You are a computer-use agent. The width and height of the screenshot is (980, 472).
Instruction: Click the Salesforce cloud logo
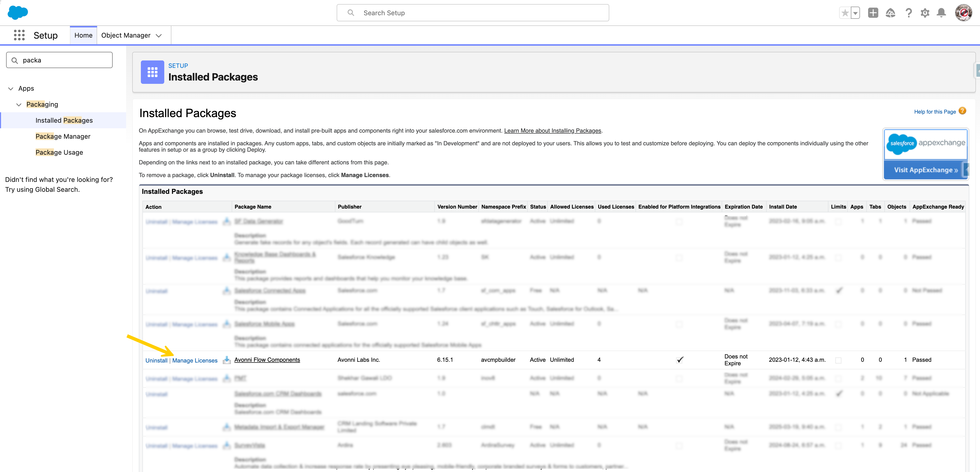pos(18,12)
